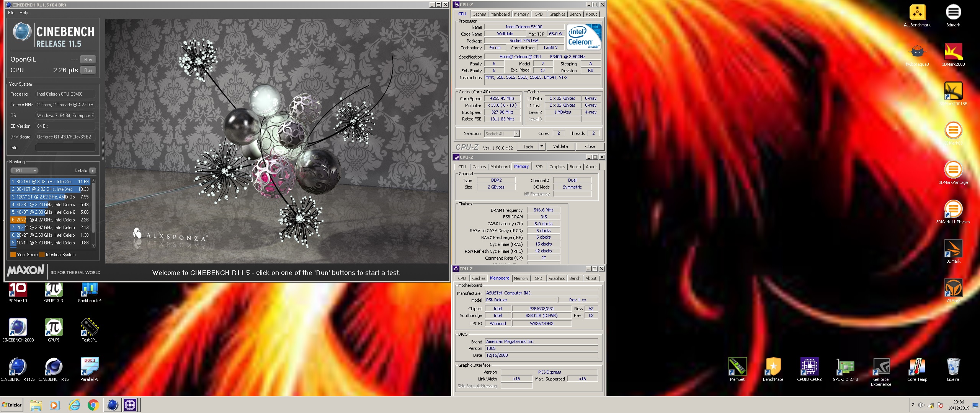
Task: Expand the Tools dropdown arrow
Action: [x=542, y=147]
